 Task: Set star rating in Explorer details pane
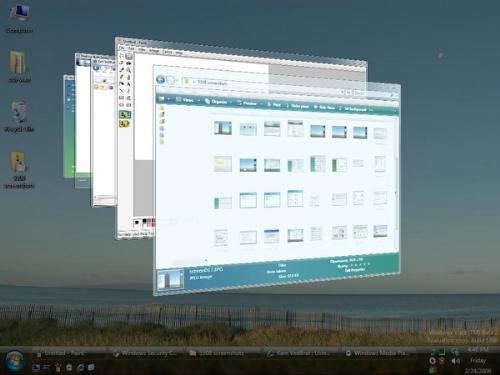[359, 265]
